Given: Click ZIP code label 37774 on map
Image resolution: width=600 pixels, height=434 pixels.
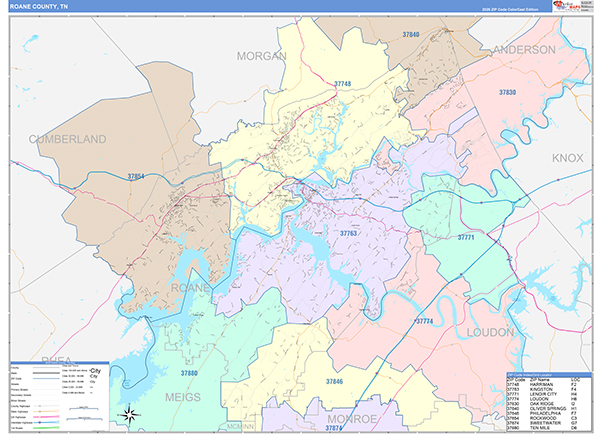Looking at the screenshot, I should point(424,321).
